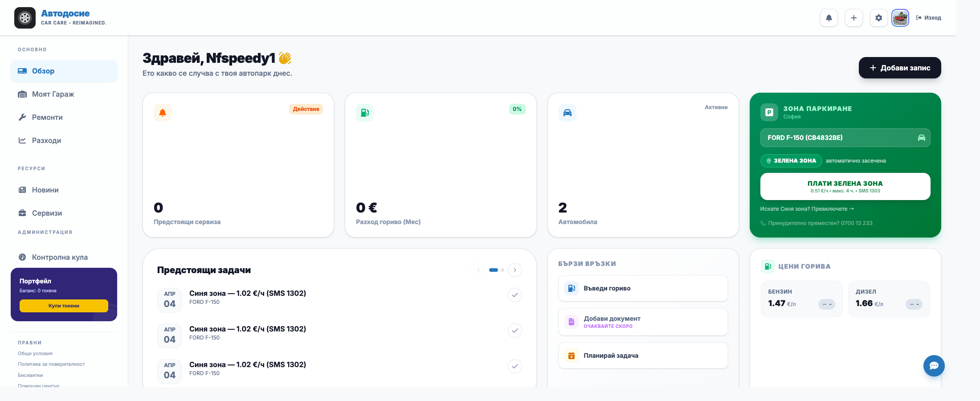
Task: Mark second Синя зона task as done
Action: [x=515, y=331]
